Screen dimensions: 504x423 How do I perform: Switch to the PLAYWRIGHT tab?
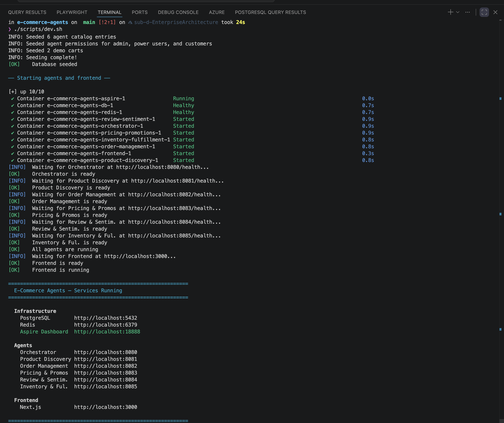click(x=72, y=12)
